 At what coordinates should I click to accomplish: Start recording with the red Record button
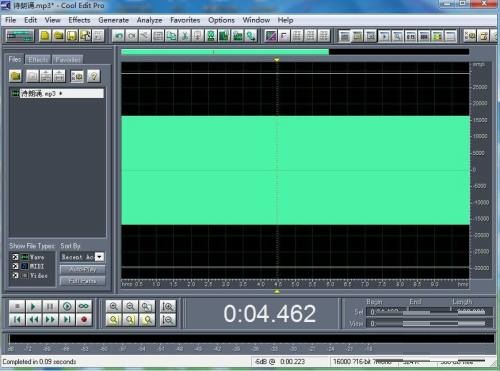click(84, 320)
